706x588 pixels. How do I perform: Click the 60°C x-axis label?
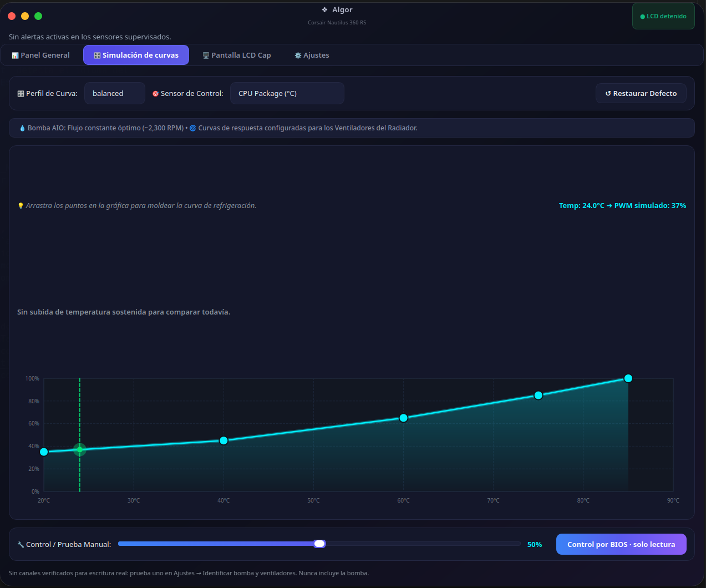pyautogui.click(x=403, y=500)
